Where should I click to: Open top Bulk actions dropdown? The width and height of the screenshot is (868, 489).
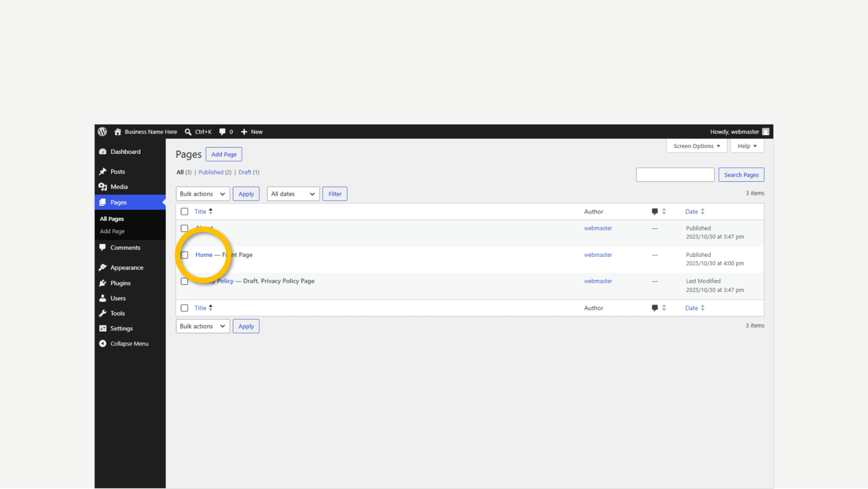tap(203, 194)
